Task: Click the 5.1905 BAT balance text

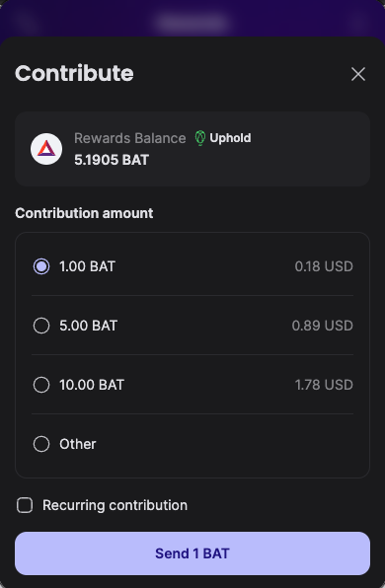Action: click(x=112, y=160)
